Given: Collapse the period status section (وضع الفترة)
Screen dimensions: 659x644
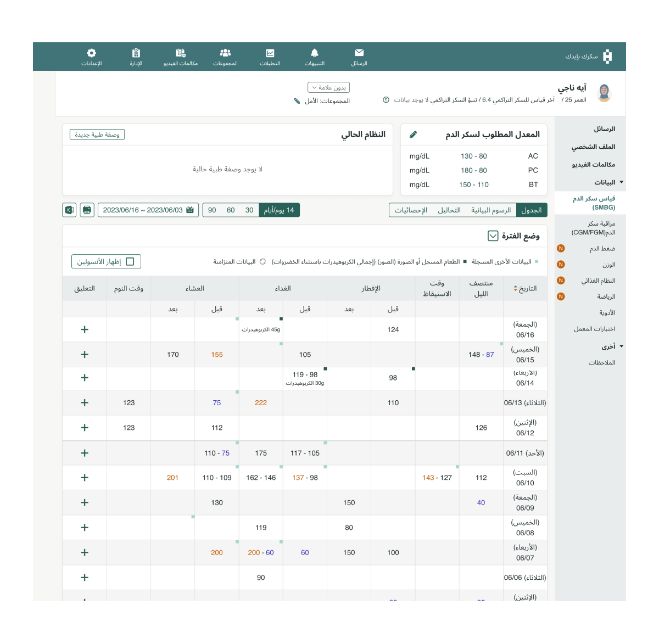Looking at the screenshot, I should (493, 236).
